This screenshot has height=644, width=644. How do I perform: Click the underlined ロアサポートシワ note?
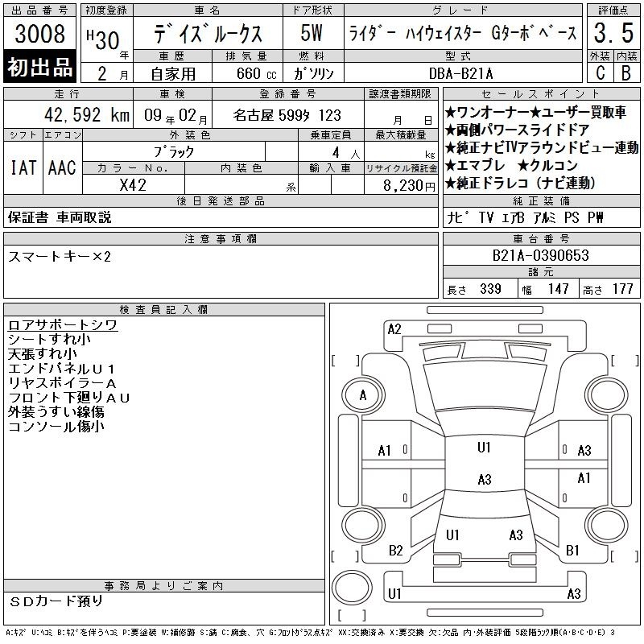click(63, 325)
